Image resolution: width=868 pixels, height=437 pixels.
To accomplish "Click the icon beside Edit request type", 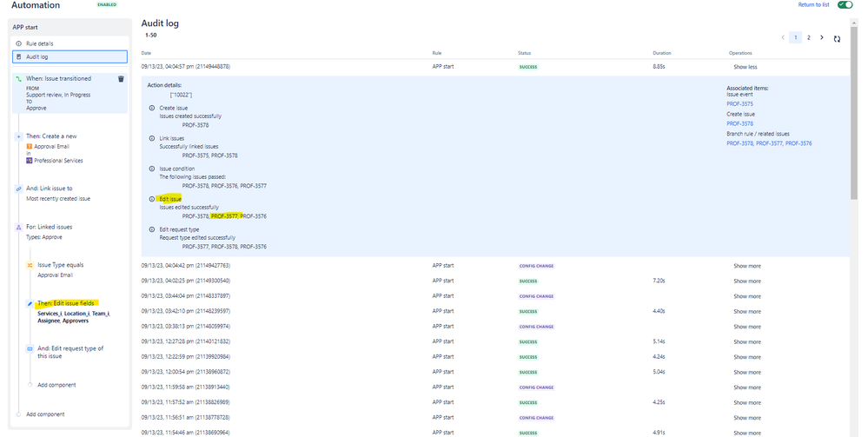I will coord(30,349).
